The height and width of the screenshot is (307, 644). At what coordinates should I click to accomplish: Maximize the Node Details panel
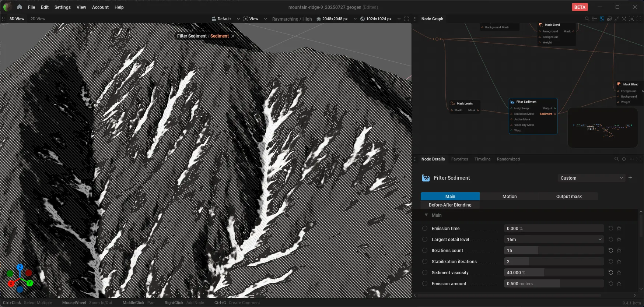[639, 159]
